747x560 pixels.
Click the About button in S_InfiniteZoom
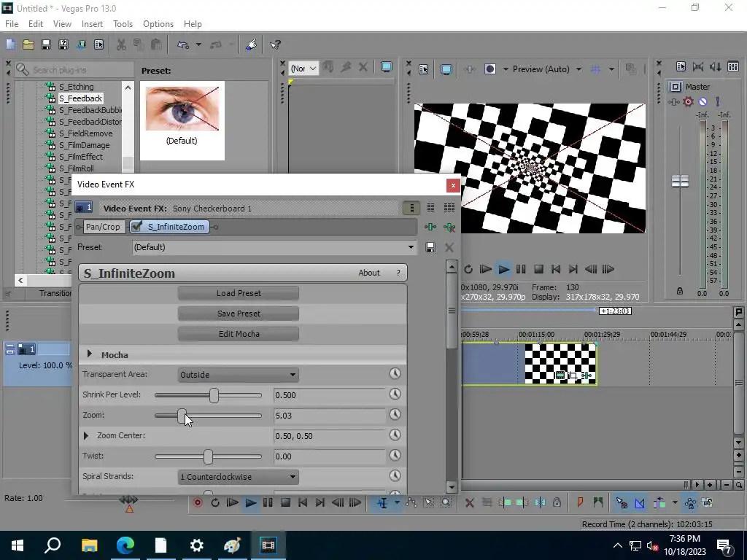(x=369, y=273)
